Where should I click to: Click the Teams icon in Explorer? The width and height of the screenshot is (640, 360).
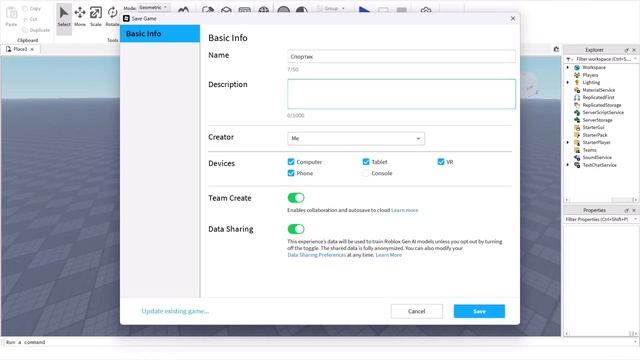(577, 150)
